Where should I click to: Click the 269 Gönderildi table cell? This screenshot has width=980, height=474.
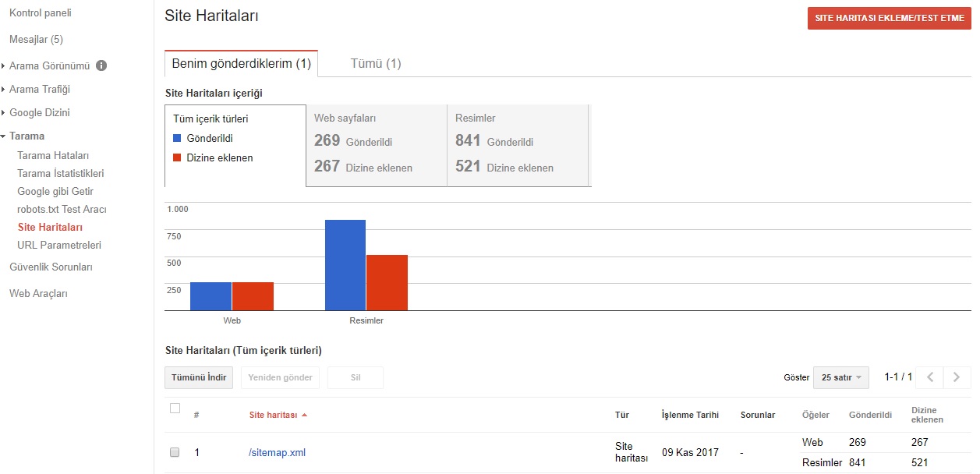(x=858, y=443)
